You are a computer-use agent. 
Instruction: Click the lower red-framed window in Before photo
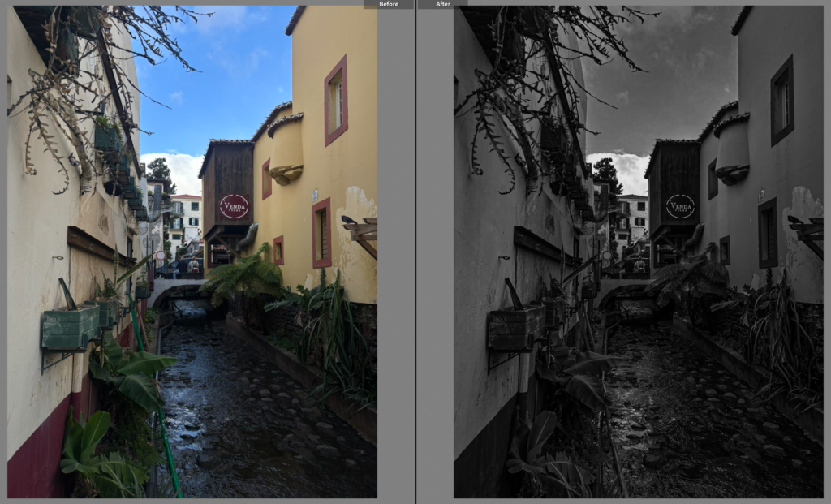(x=321, y=232)
